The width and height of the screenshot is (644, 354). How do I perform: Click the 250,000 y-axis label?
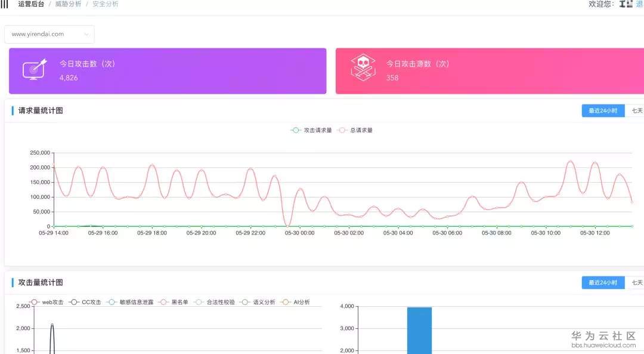click(40, 153)
